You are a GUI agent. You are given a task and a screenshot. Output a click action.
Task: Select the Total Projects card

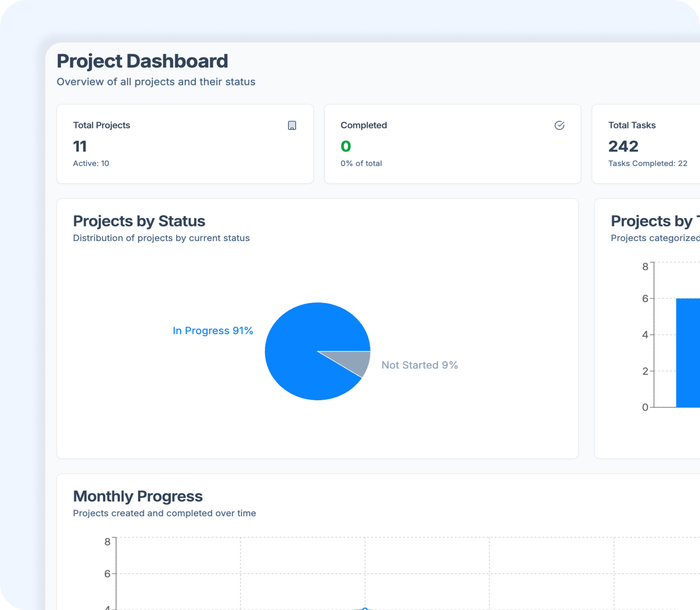pyautogui.click(x=185, y=144)
